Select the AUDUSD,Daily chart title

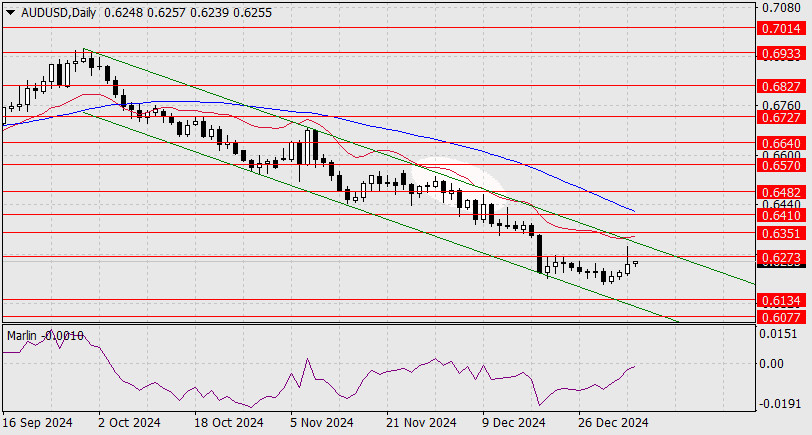tap(59, 13)
